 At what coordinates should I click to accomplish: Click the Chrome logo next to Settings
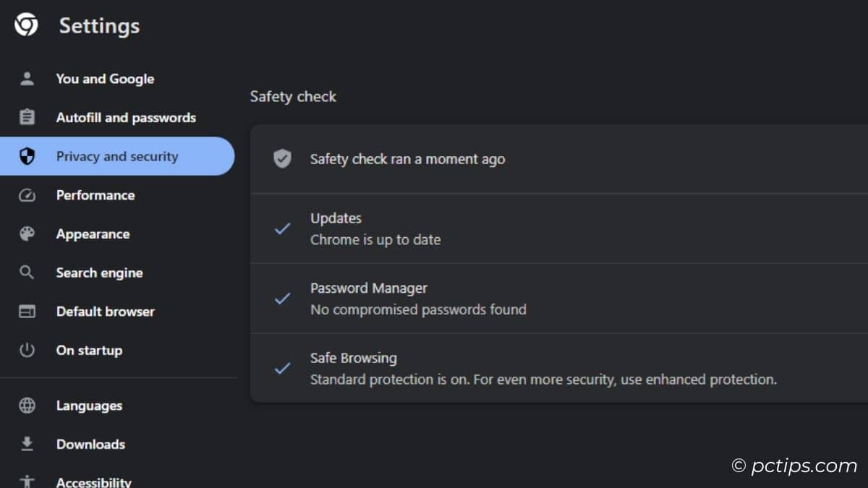(25, 25)
